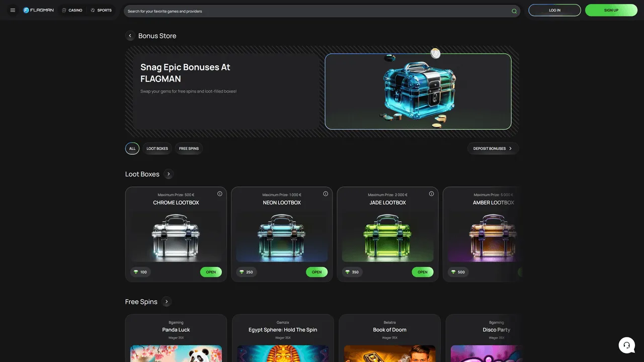The height and width of the screenshot is (362, 644).
Task: Open Book of Doom card
Action: pyautogui.click(x=389, y=338)
